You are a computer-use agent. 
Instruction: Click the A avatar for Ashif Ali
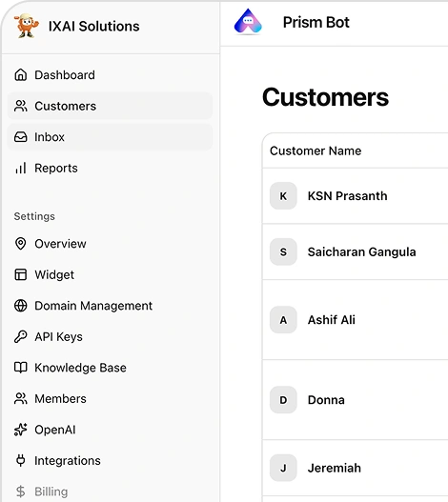coord(283,320)
